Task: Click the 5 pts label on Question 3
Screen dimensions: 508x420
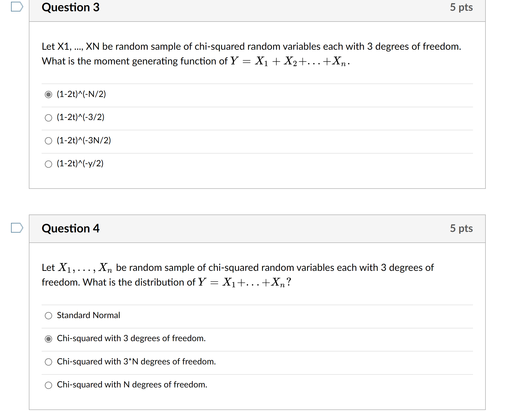Action: click(x=462, y=7)
